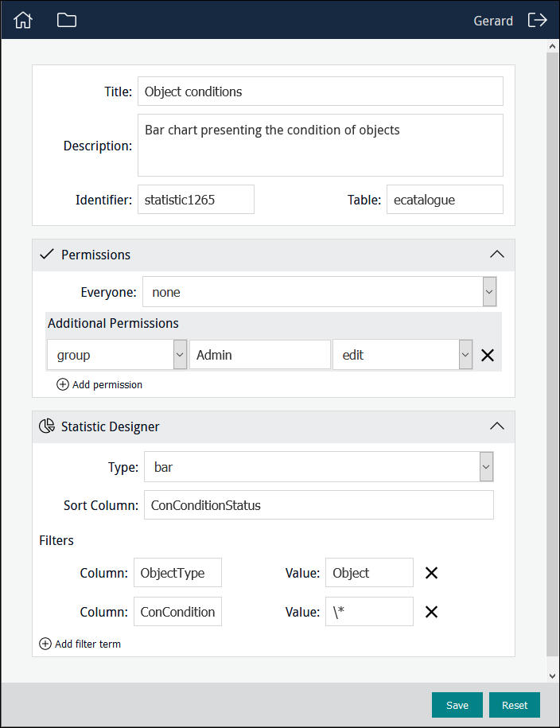
Task: Save the statistic settings
Action: (x=457, y=705)
